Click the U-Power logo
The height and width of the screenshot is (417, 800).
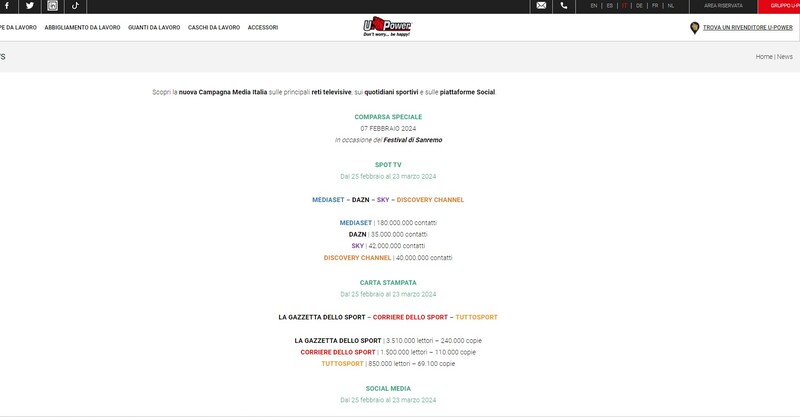click(x=387, y=27)
